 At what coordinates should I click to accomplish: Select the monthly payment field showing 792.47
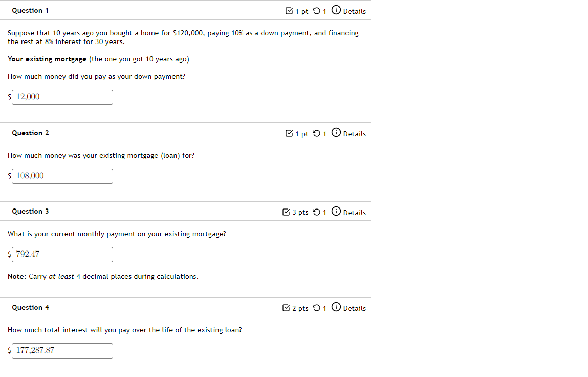click(x=62, y=254)
